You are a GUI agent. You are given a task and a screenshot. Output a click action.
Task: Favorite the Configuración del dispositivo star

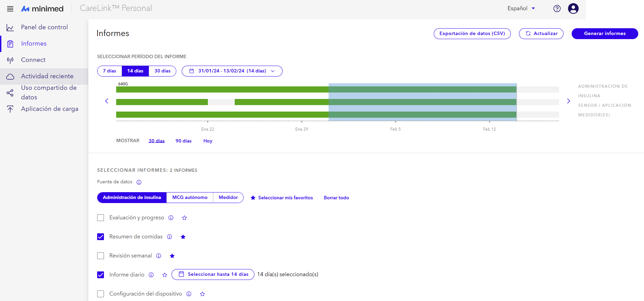tap(202, 294)
